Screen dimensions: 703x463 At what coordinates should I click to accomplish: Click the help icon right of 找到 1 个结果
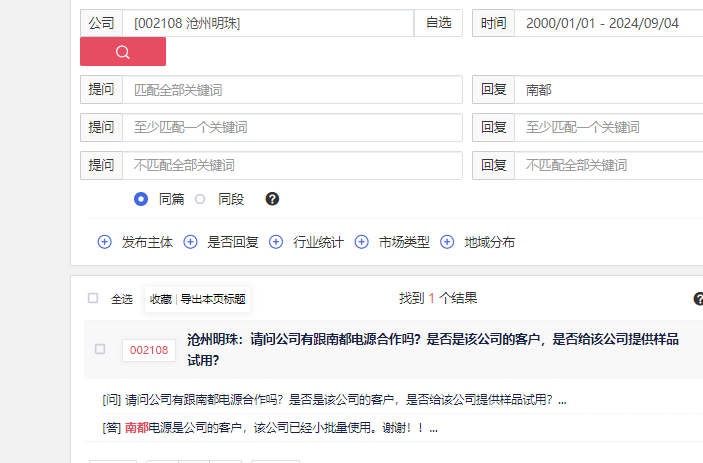pyautogui.click(x=699, y=299)
